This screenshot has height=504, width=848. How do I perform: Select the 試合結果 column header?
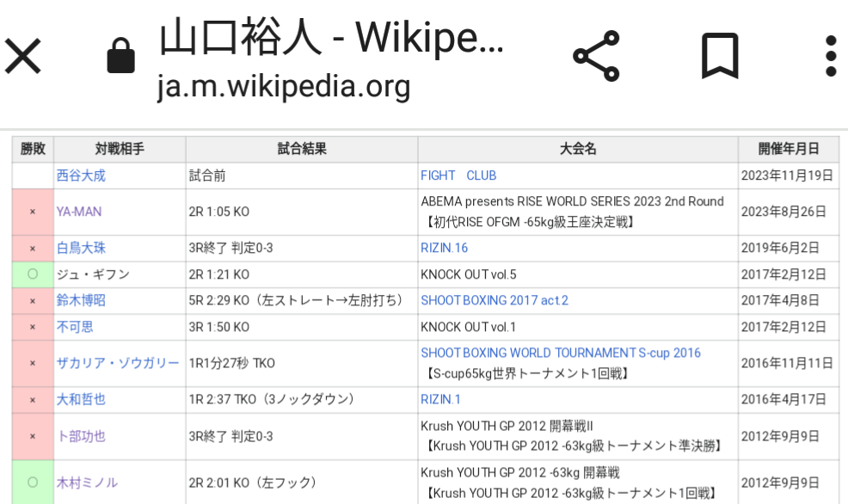(x=302, y=150)
